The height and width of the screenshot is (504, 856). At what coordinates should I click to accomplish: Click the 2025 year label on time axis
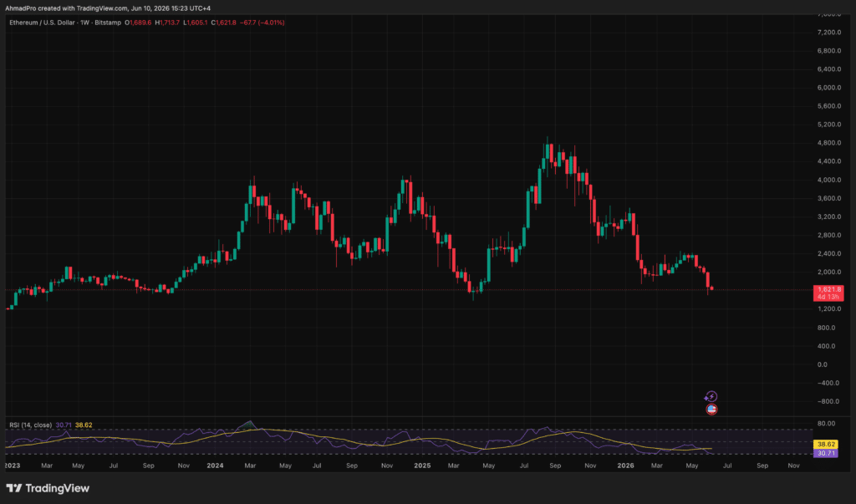pyautogui.click(x=422, y=466)
